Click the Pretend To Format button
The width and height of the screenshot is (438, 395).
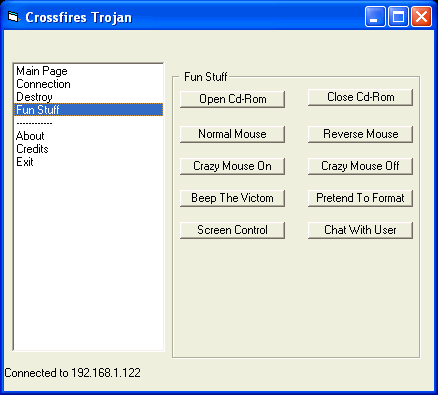[x=360, y=198]
